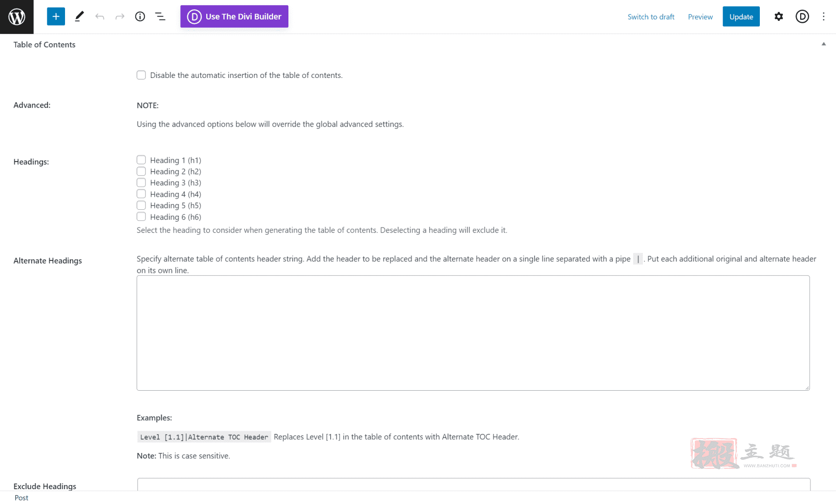Click the Preview link

[700, 17]
